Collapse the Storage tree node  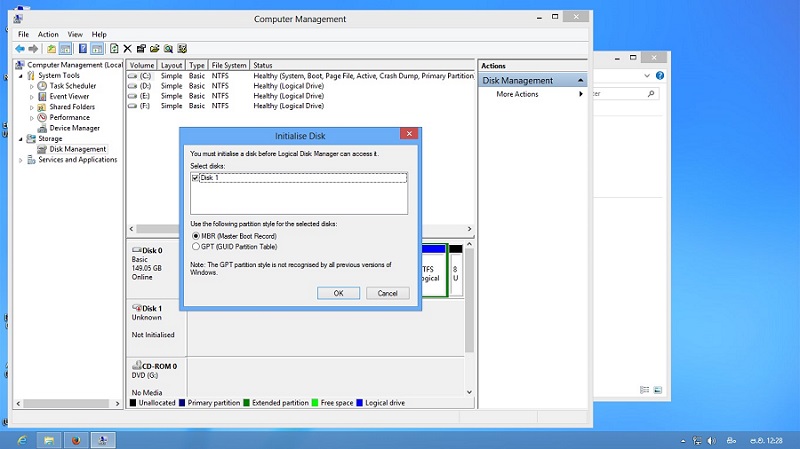point(21,139)
